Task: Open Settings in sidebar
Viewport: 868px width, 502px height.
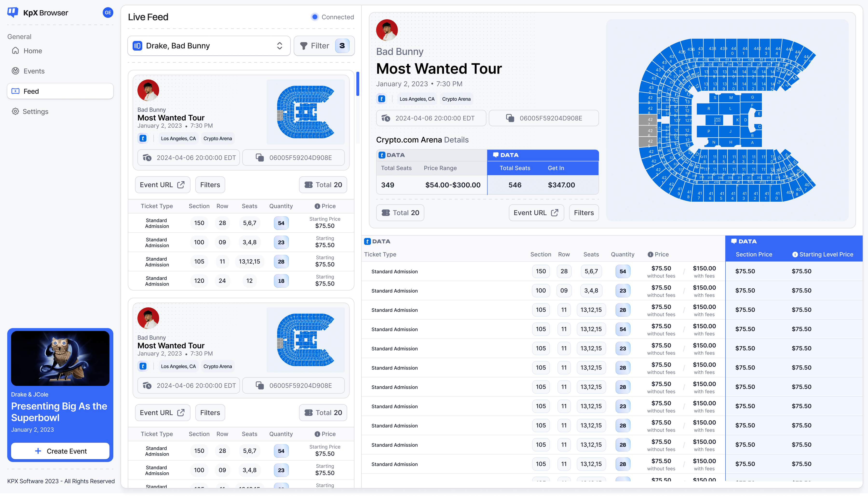Action: point(60,112)
